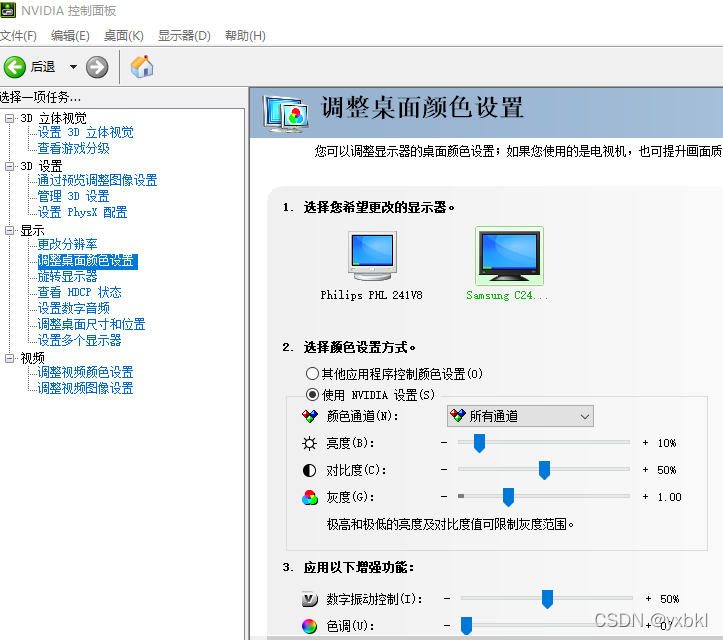Open 通过预览调整图像设置 link
Viewport: 723px width, 640px height.
coord(97,180)
